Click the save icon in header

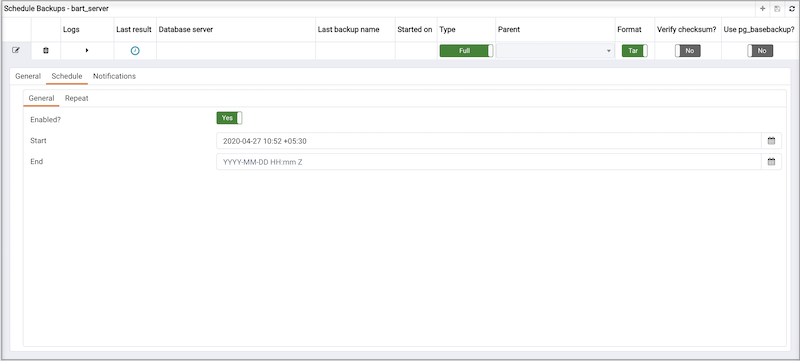click(777, 9)
